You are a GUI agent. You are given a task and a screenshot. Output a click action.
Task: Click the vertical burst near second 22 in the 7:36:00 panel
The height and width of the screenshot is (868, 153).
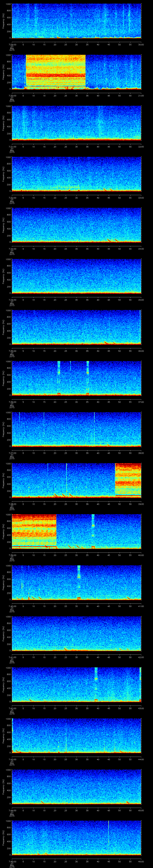pyautogui.click(x=59, y=378)
